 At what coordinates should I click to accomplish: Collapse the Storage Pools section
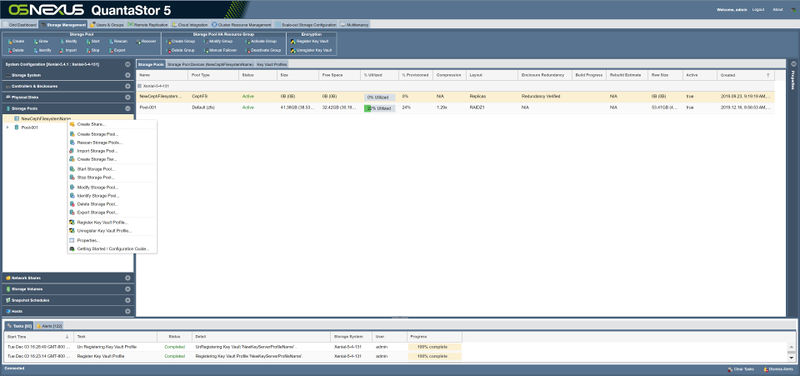pos(128,108)
